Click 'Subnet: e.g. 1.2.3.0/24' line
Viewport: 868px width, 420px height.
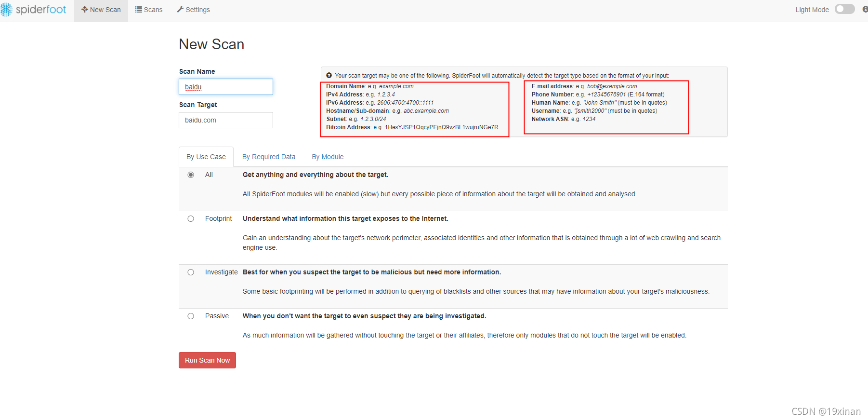[356, 119]
